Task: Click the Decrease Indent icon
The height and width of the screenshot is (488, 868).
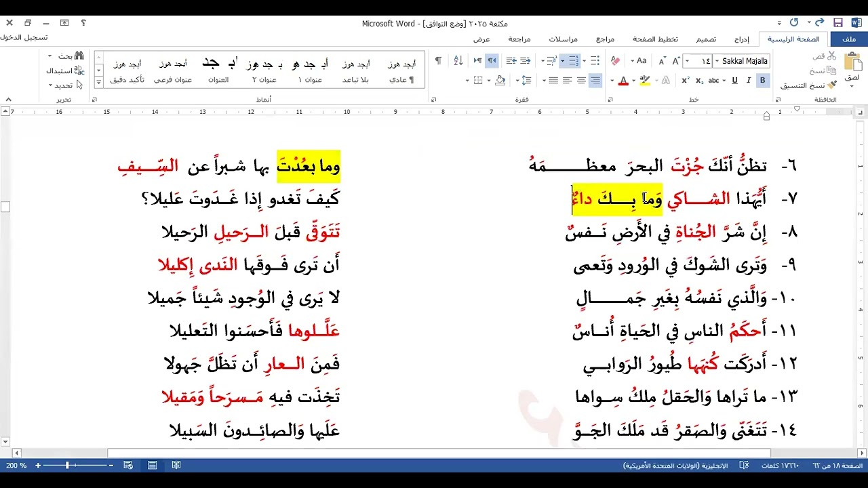Action: click(526, 61)
